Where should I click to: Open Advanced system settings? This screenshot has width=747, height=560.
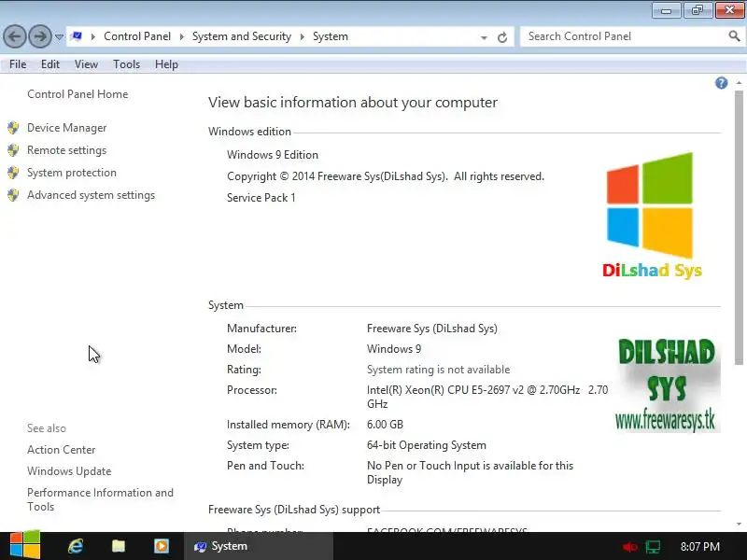[91, 195]
